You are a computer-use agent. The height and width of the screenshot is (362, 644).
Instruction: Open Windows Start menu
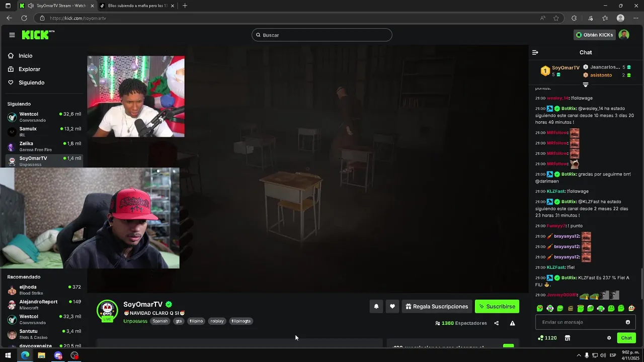tap(8, 355)
